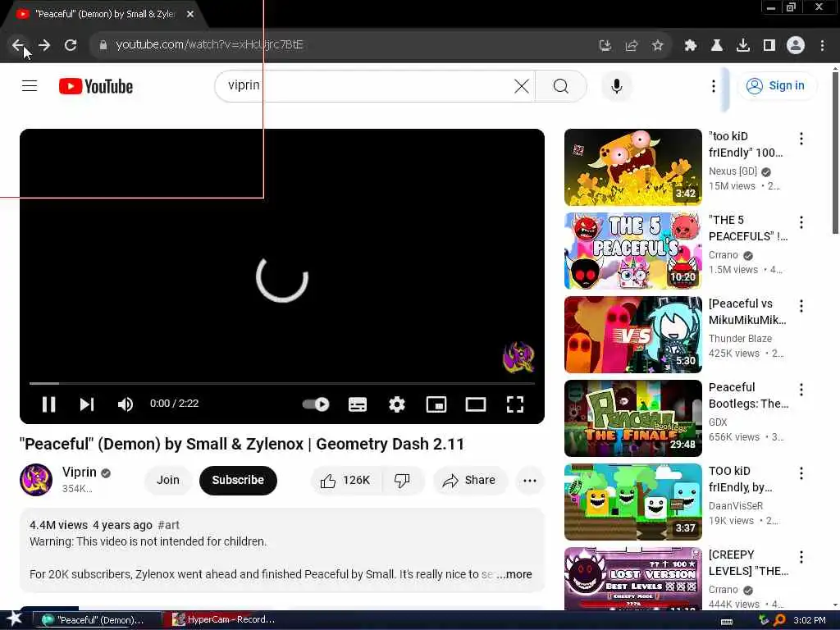Close the "Peaceful" browser tab

pyautogui.click(x=190, y=15)
